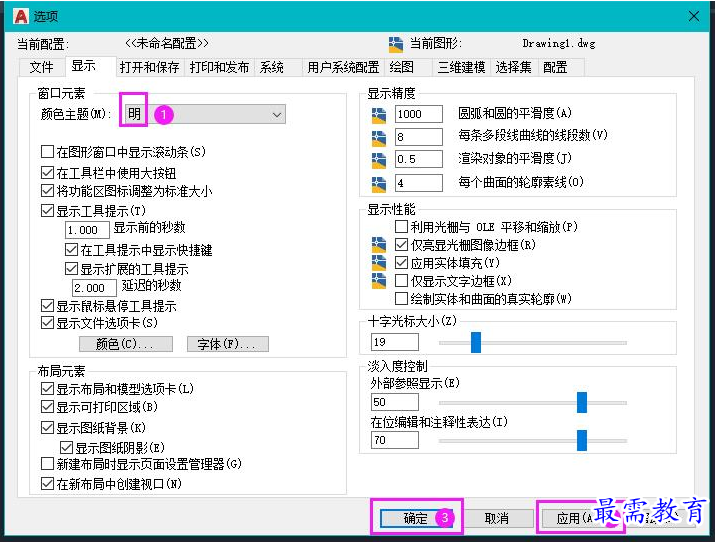Screen dimensions: 715x542
Task: Click the 显示前的秒数 field showing 1.000
Action: coord(87,230)
